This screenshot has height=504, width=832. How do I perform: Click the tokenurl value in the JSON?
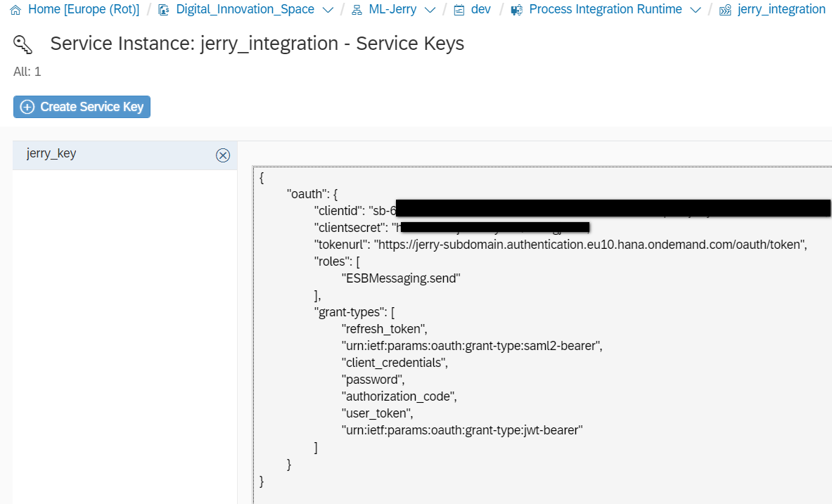589,245
